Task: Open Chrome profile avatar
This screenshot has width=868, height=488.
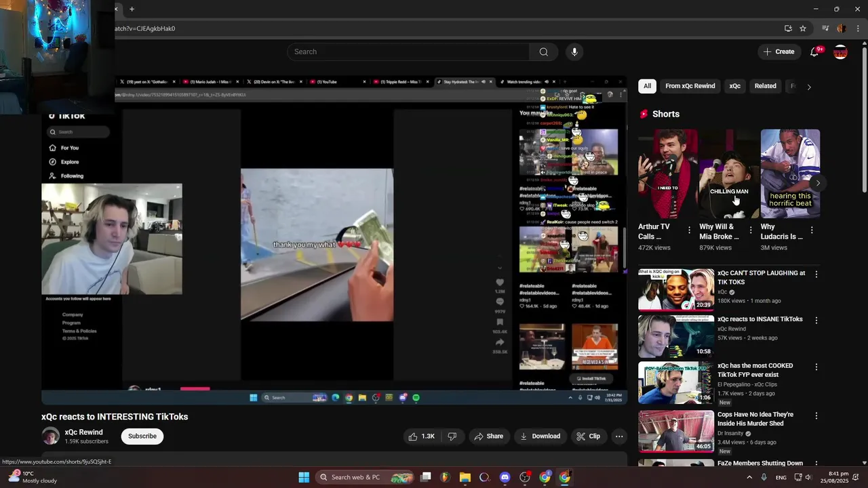Action: coord(842,28)
